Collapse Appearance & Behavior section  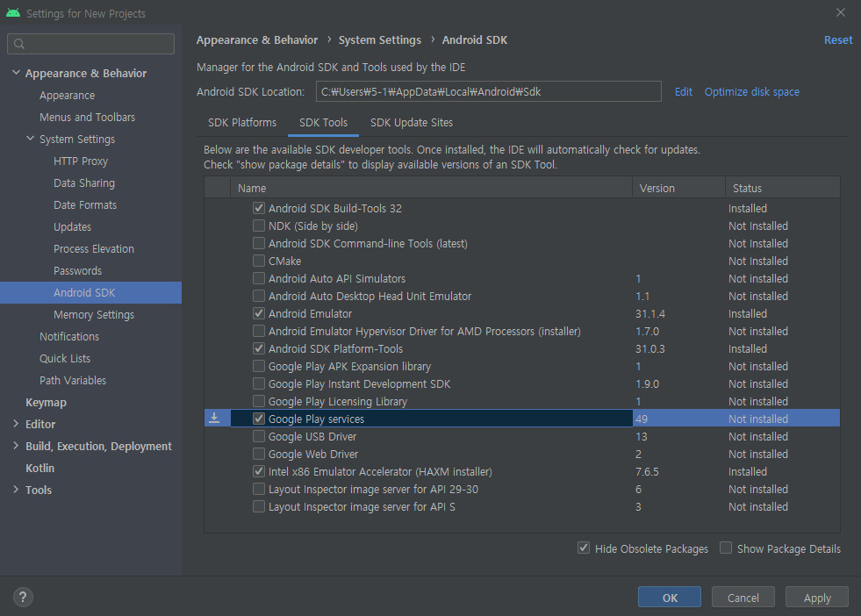[x=16, y=73]
